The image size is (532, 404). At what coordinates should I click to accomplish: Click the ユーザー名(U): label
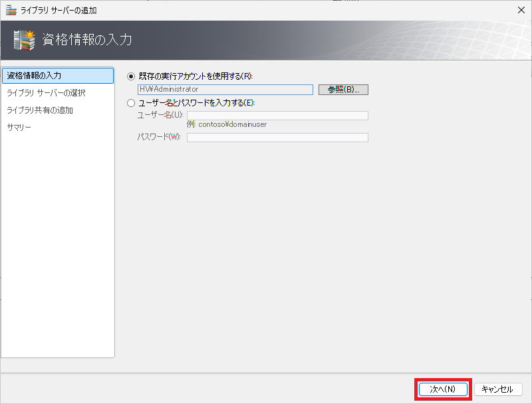click(x=160, y=115)
